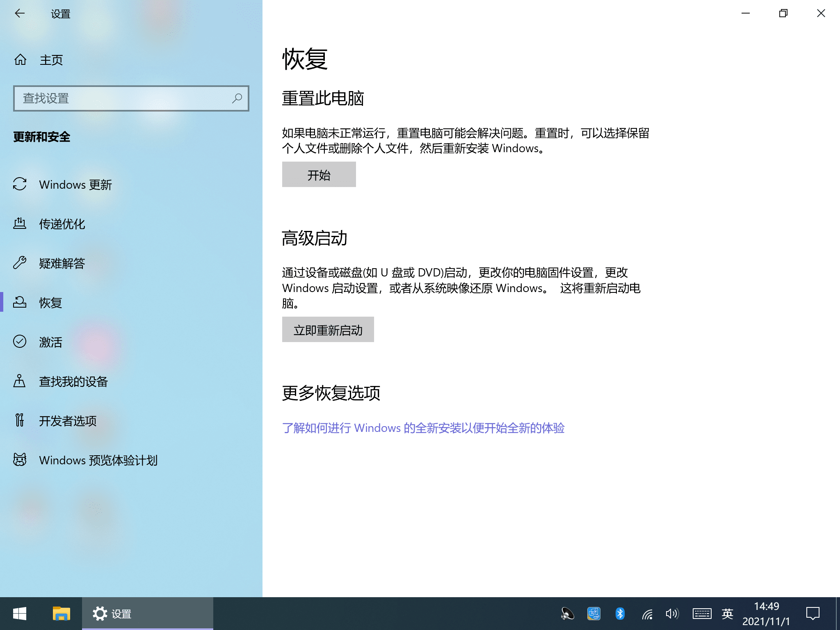Screen dimensions: 840x630
Task: Click the 英 input method indicator
Action: [x=728, y=614]
